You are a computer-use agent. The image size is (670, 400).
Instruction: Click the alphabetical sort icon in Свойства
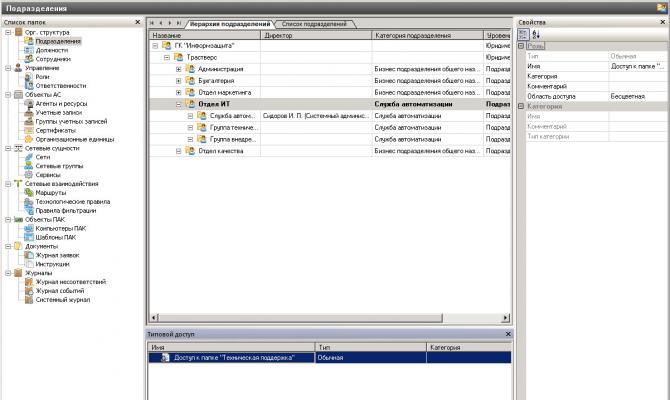pyautogui.click(x=536, y=35)
